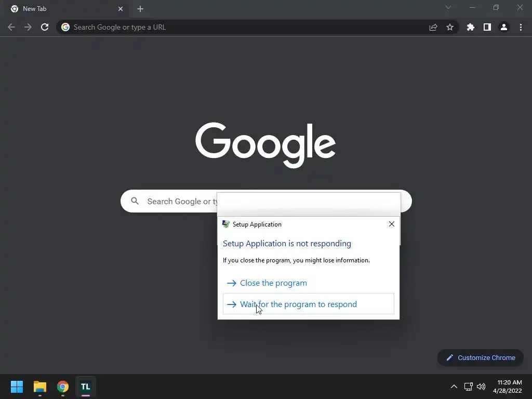
Task: Click 'Setup Application is not responding' heading
Action: point(287,244)
